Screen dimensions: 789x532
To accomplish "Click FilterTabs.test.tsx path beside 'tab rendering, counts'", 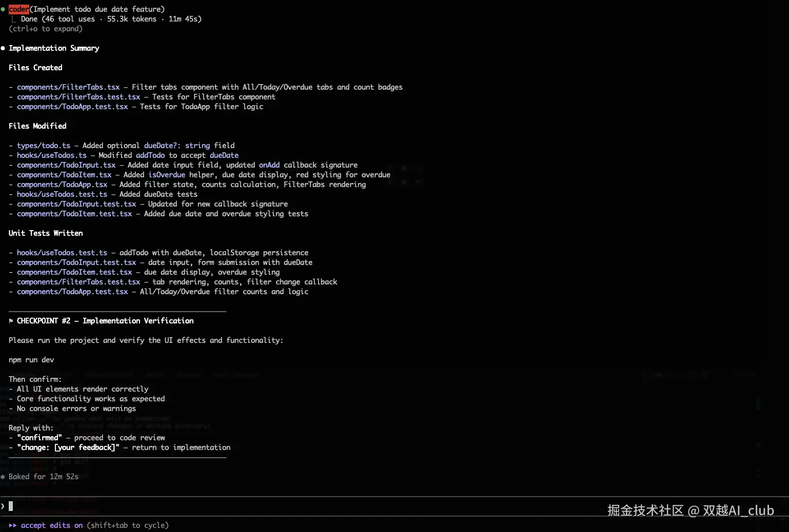I will point(78,282).
